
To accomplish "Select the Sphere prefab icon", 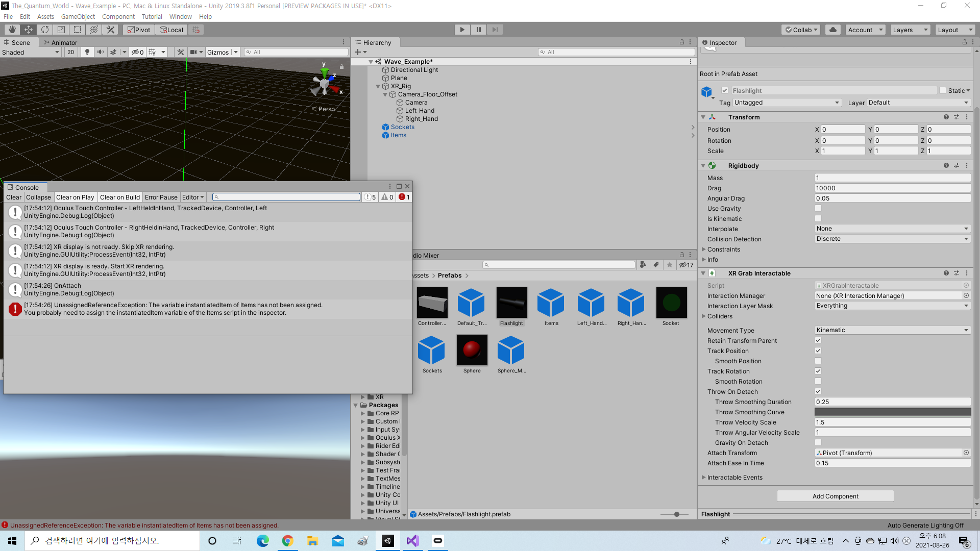I will pyautogui.click(x=471, y=349).
